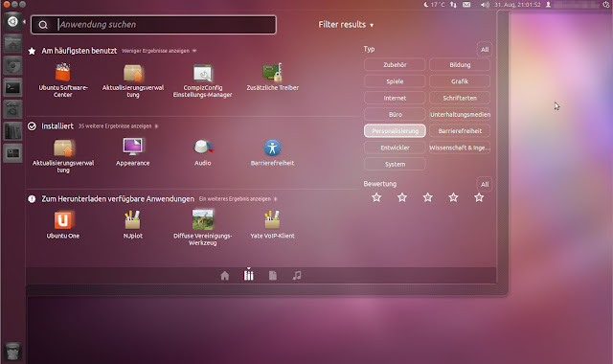Open Ubuntu Software-Center app
The height and width of the screenshot is (364, 613).
63,80
